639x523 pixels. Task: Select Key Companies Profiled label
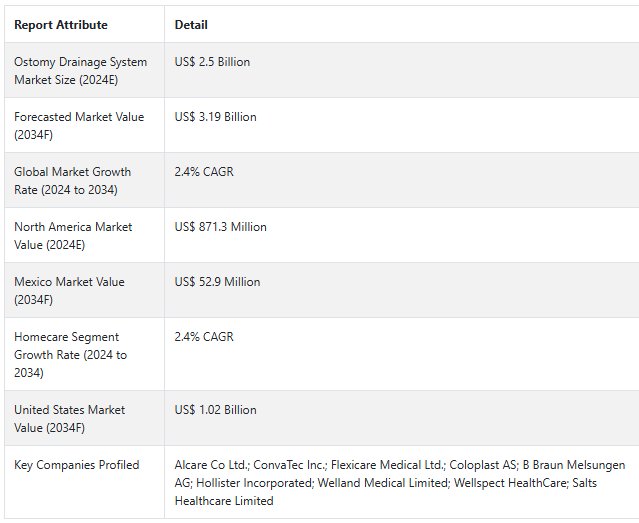(77, 465)
